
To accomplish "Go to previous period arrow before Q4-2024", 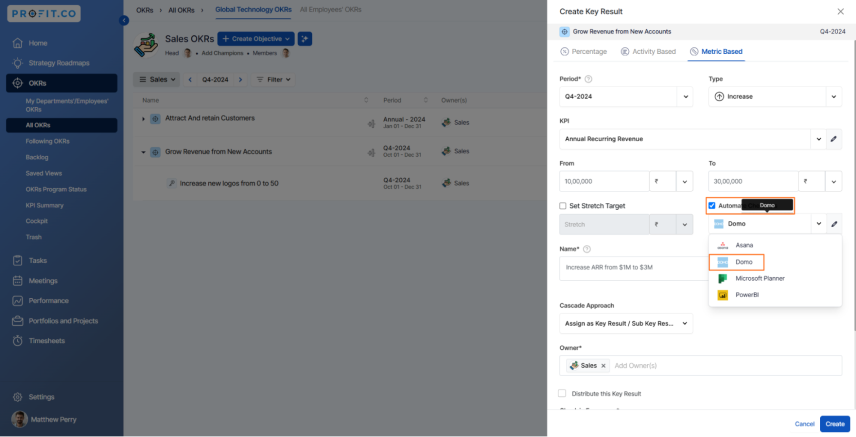I will click(x=190, y=79).
